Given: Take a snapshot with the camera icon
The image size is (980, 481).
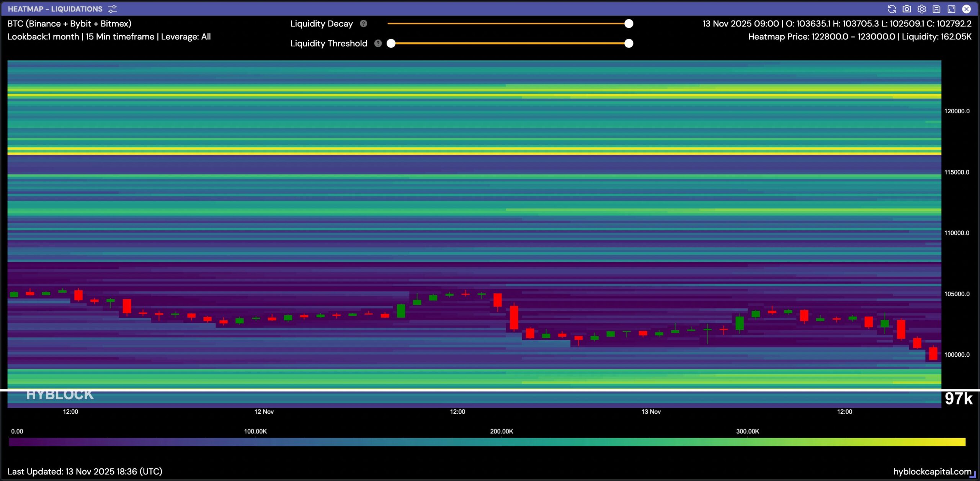Looking at the screenshot, I should pyautogui.click(x=906, y=9).
